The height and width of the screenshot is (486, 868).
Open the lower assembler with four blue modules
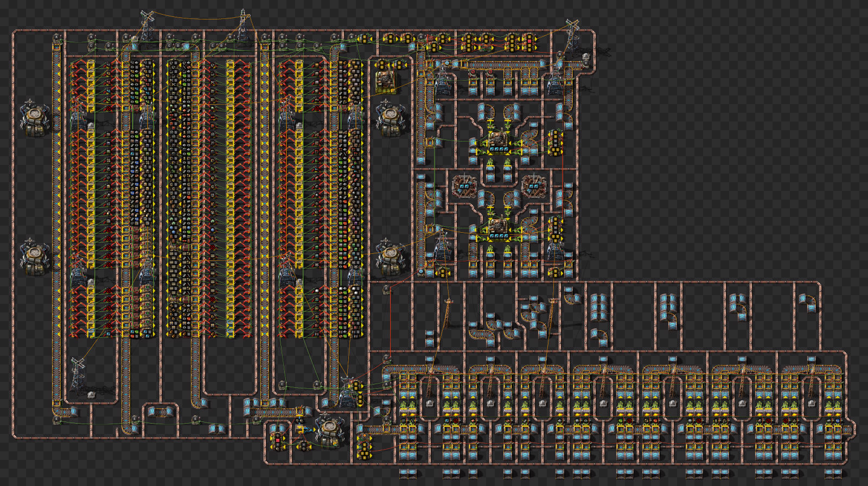[x=499, y=230]
